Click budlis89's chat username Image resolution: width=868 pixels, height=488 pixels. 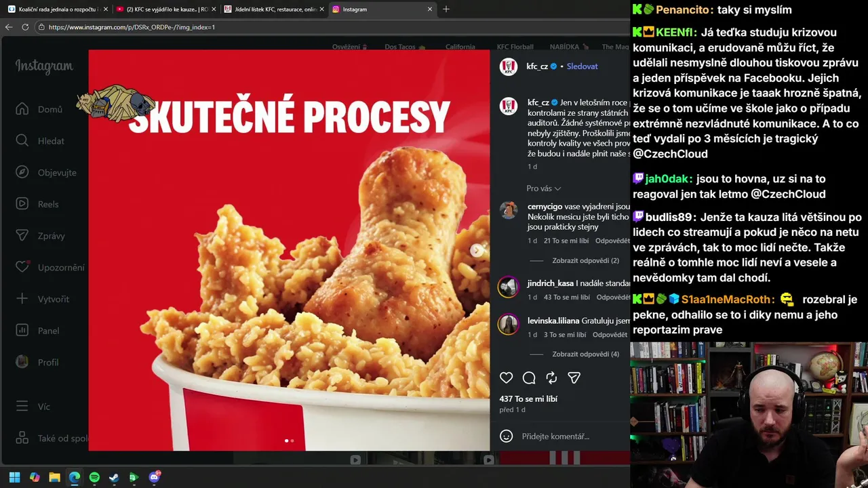coord(669,218)
